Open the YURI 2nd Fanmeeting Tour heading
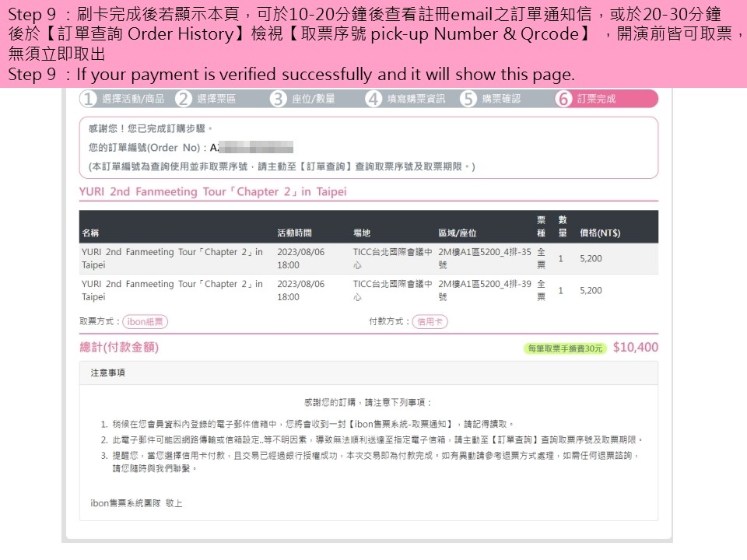This screenshot has height=560, width=747. pos(213,191)
